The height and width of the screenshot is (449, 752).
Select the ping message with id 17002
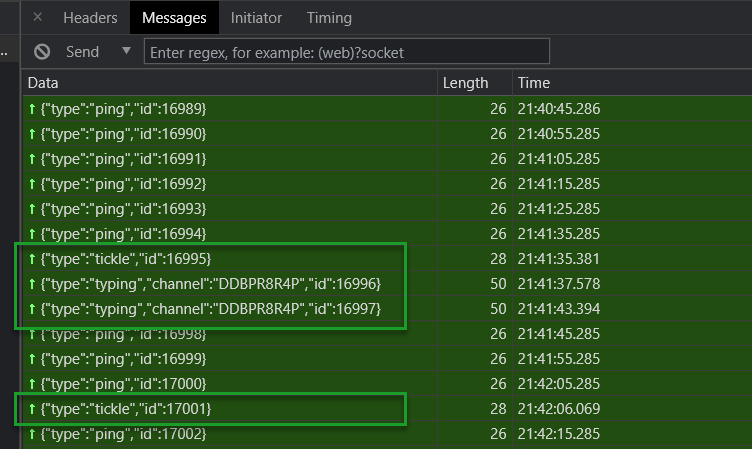point(387,433)
